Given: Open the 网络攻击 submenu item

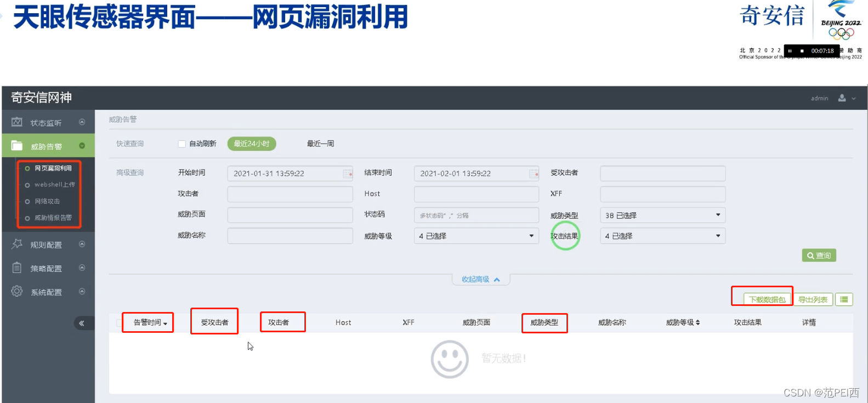Looking at the screenshot, I should click(x=47, y=201).
